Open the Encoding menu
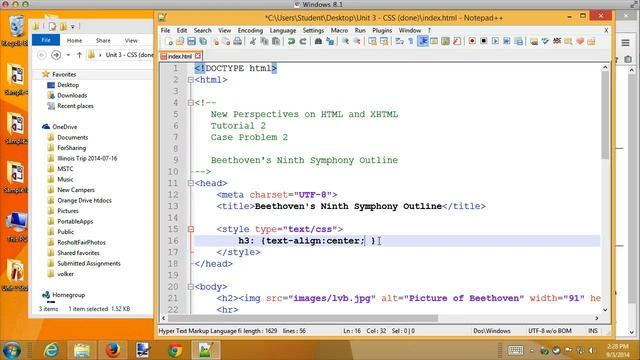This screenshot has height=360, width=640. click(x=250, y=31)
